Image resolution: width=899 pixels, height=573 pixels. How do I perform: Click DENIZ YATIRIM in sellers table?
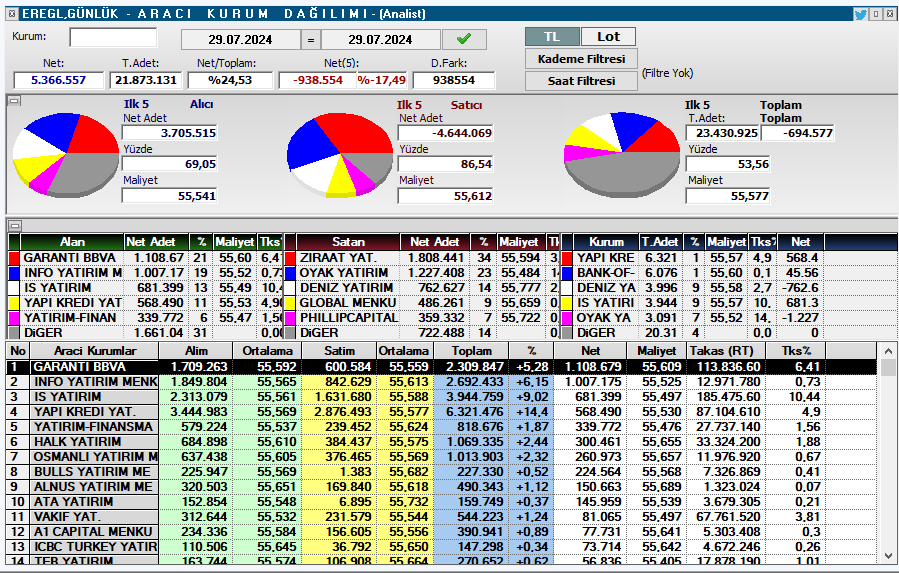[346, 288]
